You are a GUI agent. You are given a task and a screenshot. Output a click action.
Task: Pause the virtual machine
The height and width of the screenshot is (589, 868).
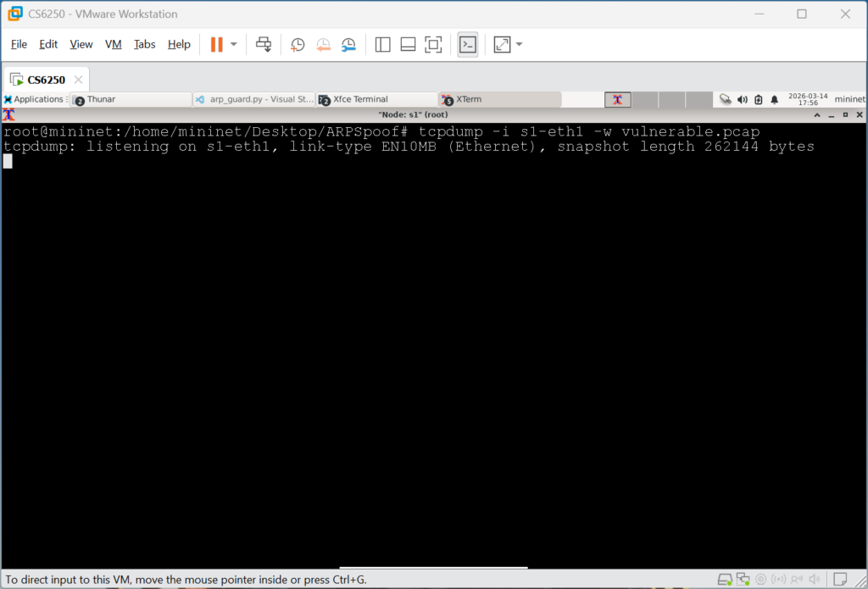click(216, 44)
